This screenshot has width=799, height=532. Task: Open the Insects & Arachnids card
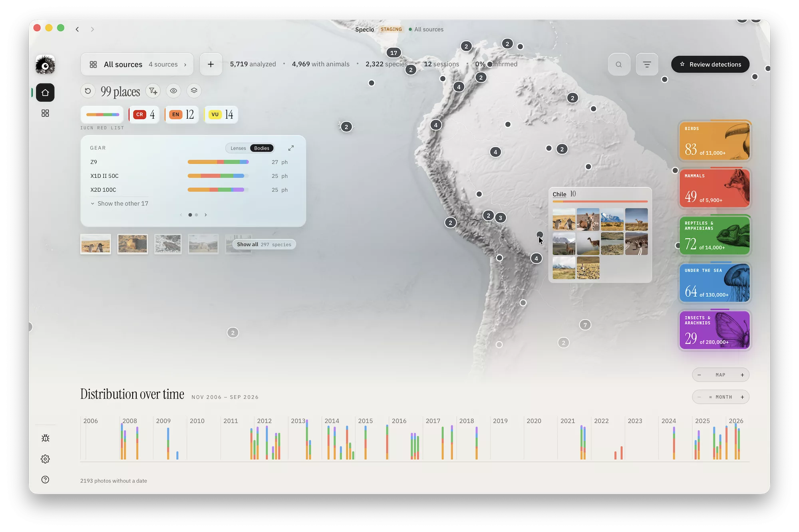click(714, 330)
